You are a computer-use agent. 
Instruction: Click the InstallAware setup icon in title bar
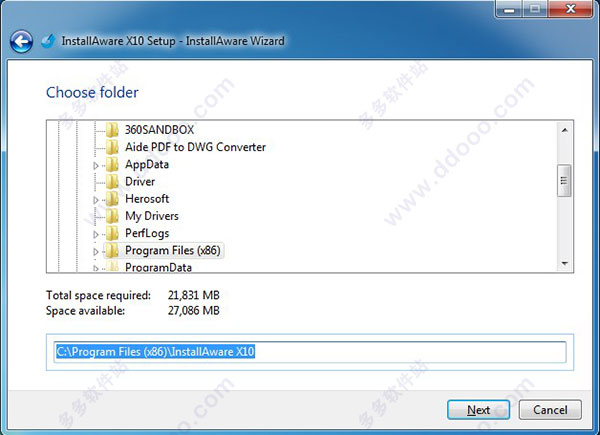pyautogui.click(x=49, y=41)
